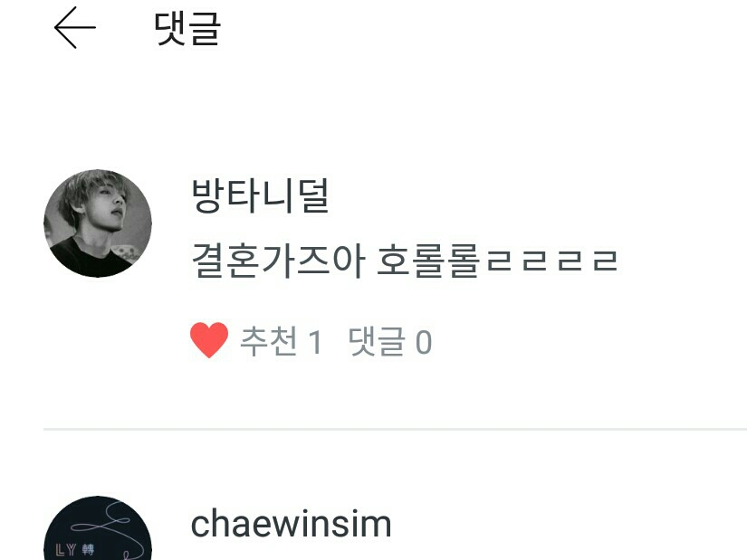Click the face in 방타니덜's avatar
This screenshot has width=747, height=560.
click(109, 204)
